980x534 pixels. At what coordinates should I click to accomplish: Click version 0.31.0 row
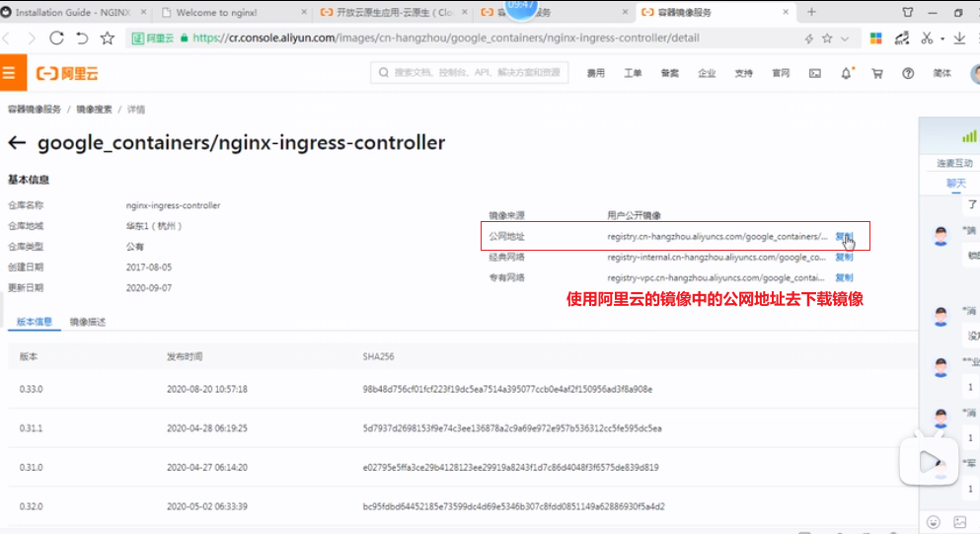(x=463, y=467)
